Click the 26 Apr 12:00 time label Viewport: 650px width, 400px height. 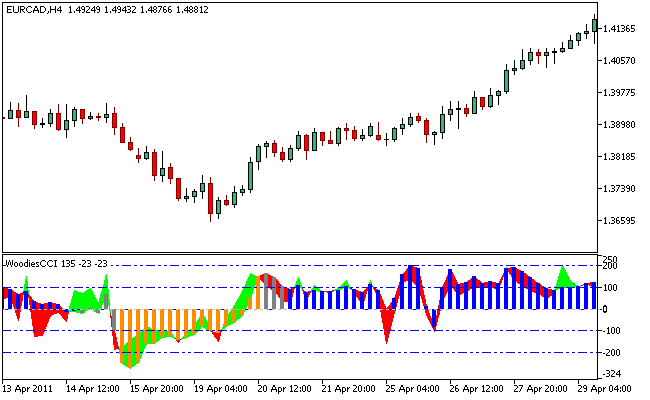coord(477,389)
